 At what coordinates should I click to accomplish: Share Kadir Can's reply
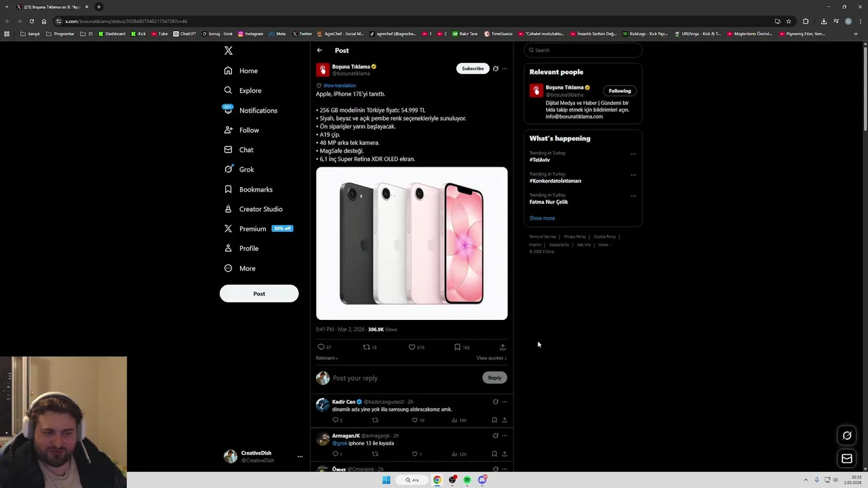click(x=505, y=420)
